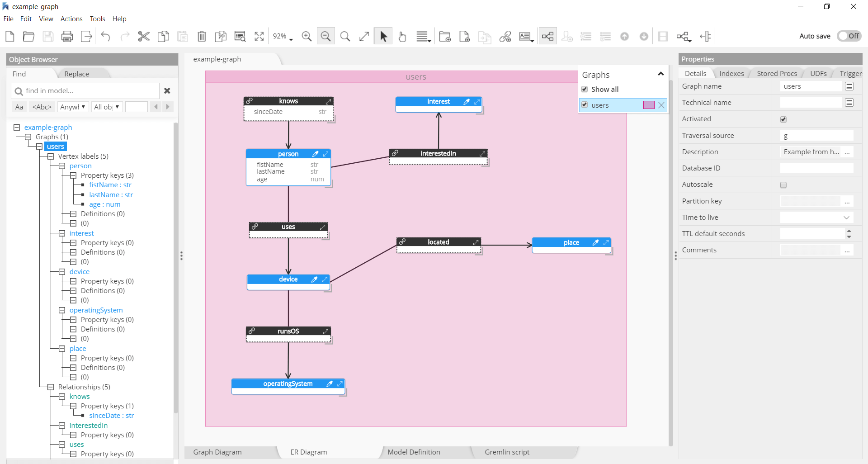This screenshot has height=464, width=868.
Task: Click the find in model search field
Action: pyautogui.click(x=85, y=91)
